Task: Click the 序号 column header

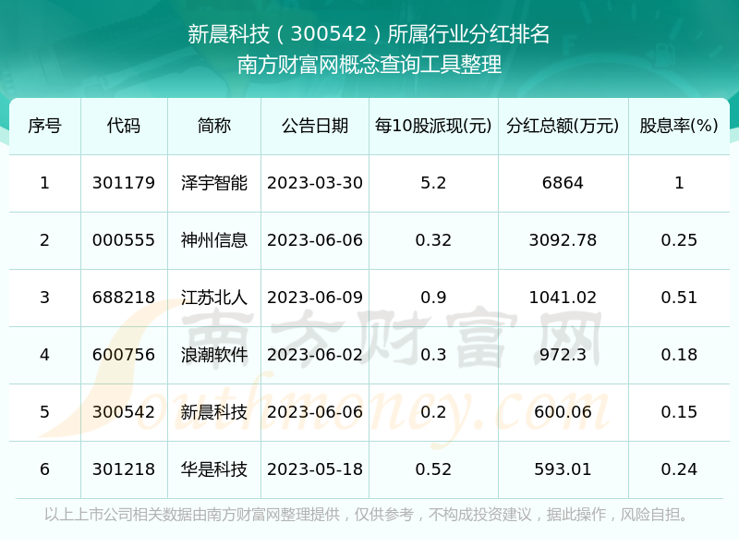Action: tap(44, 126)
